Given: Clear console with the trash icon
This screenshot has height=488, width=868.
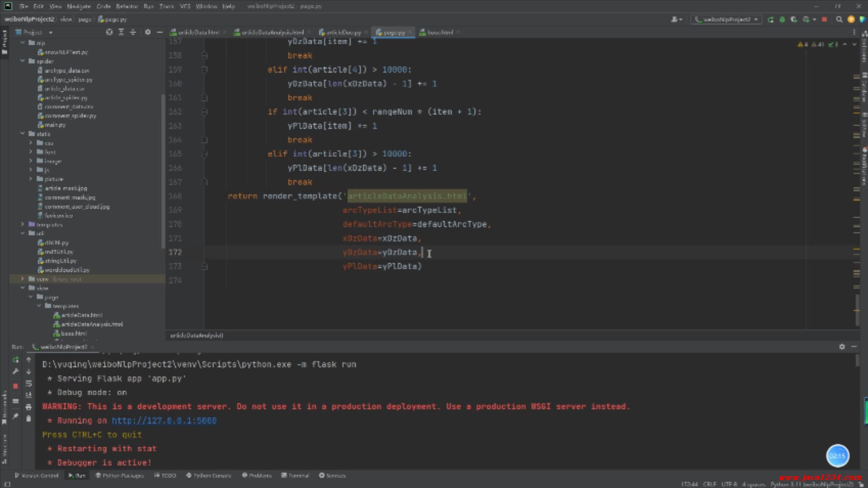Looking at the screenshot, I should 28,419.
